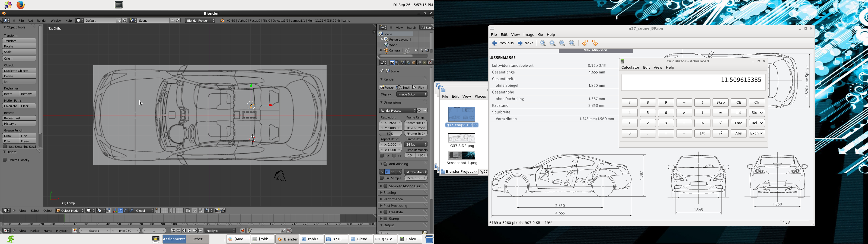Open the Object Constraints chain icon
The height and width of the screenshot is (244, 868).
click(419, 63)
